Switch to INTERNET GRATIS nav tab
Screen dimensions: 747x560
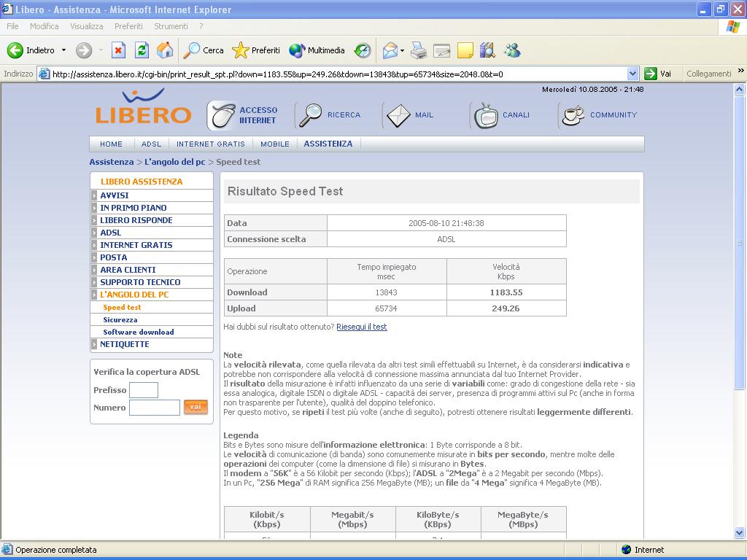(x=211, y=144)
